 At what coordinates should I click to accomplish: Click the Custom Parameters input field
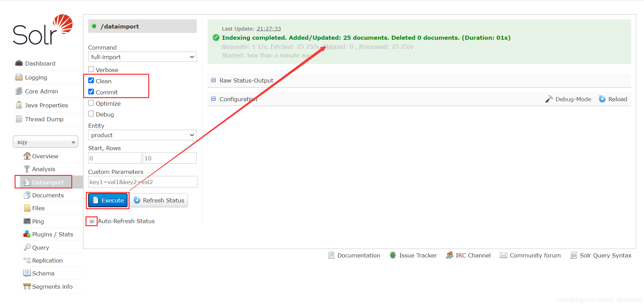tap(143, 182)
